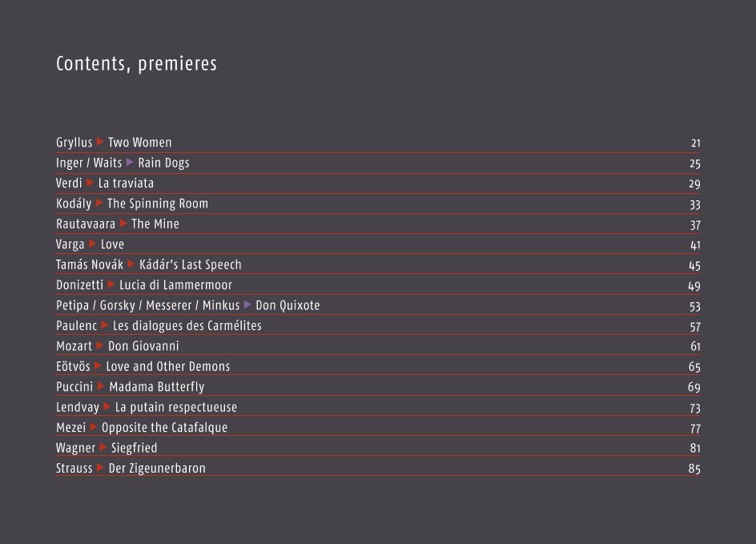Select Love and Other Demons
The height and width of the screenshot is (544, 756).
pyautogui.click(x=168, y=366)
